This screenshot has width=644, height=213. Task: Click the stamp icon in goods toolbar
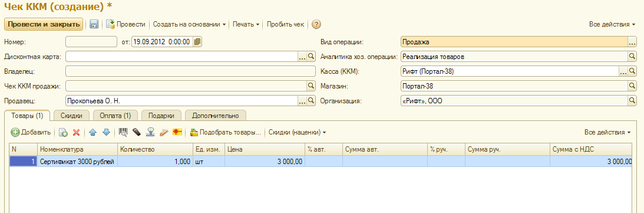click(x=151, y=132)
